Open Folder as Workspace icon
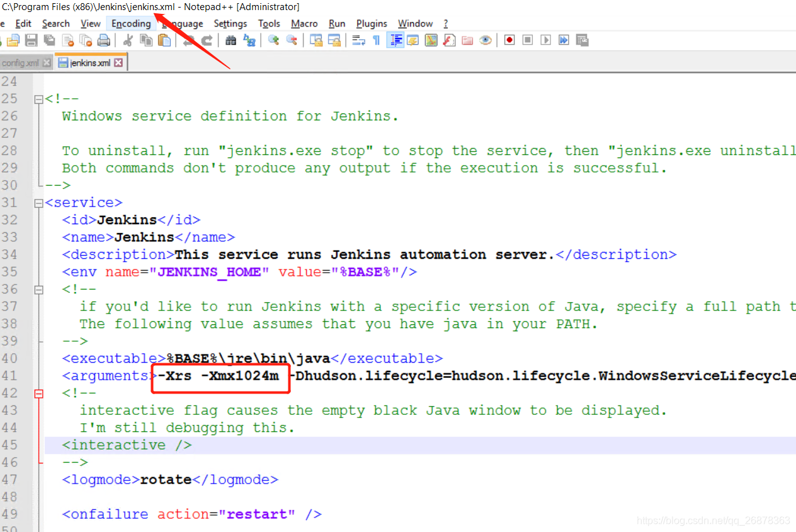 pos(467,40)
